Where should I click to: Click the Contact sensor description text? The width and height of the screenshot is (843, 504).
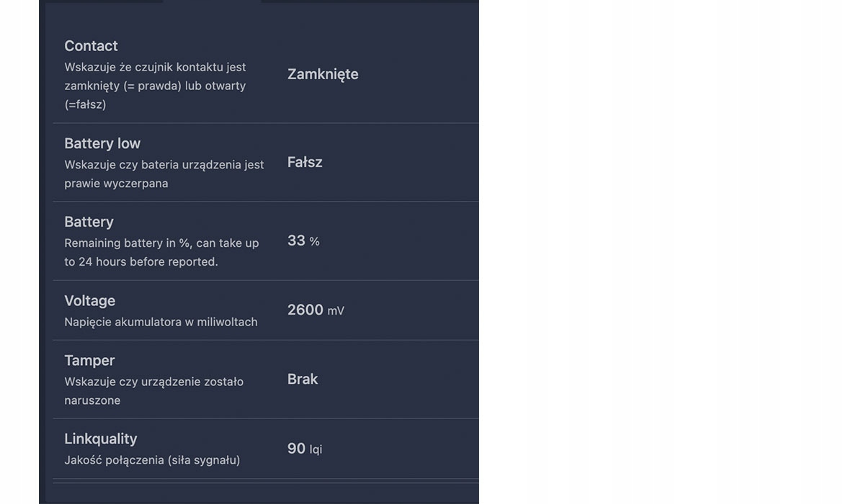155,86
